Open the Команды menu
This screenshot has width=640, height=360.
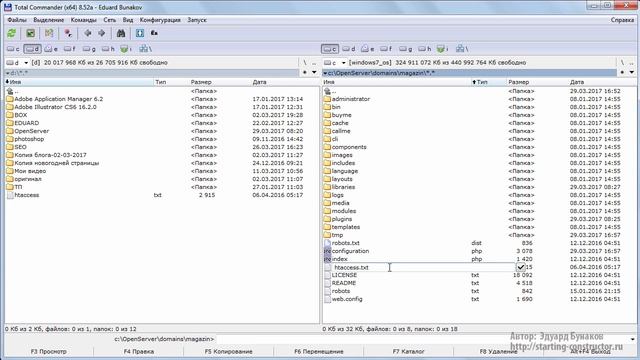(x=84, y=20)
